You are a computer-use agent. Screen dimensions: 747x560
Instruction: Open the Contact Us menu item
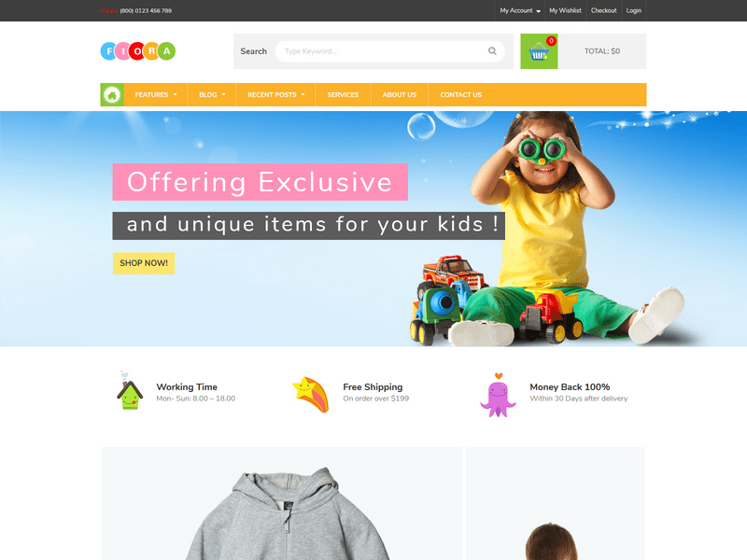460,95
